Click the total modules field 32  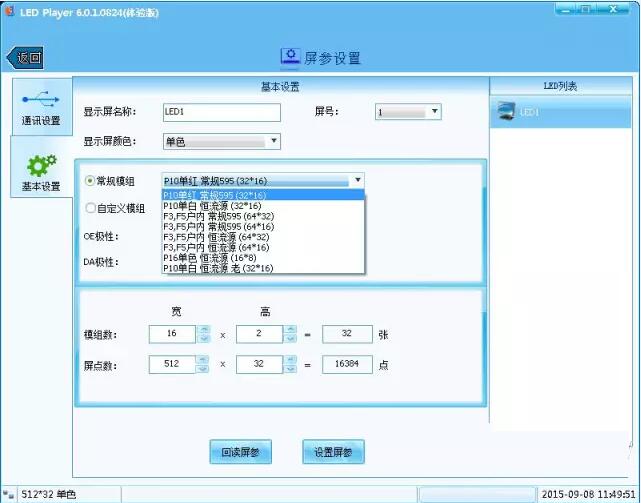tap(347, 334)
